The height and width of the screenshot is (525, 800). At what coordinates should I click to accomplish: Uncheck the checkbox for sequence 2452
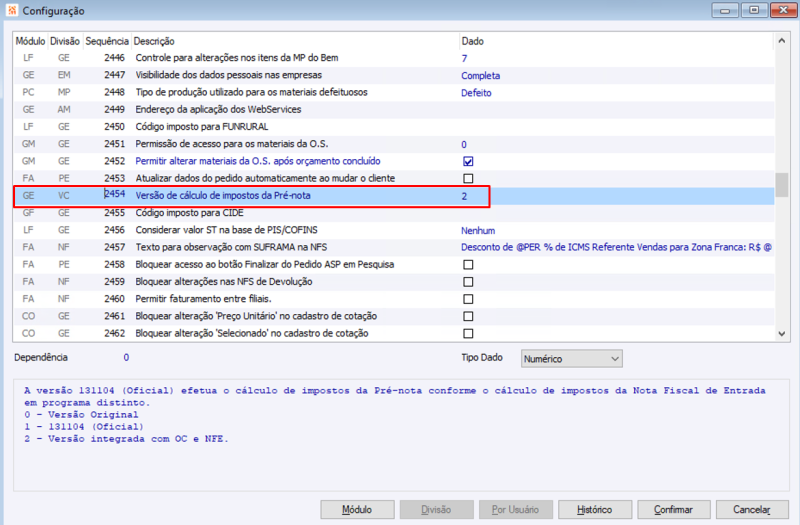(x=468, y=161)
